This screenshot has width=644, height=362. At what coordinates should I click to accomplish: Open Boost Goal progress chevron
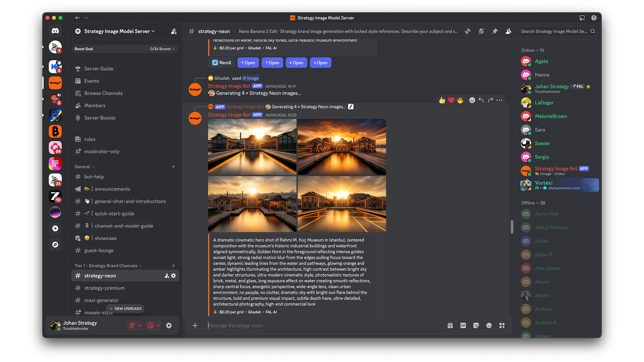(173, 49)
